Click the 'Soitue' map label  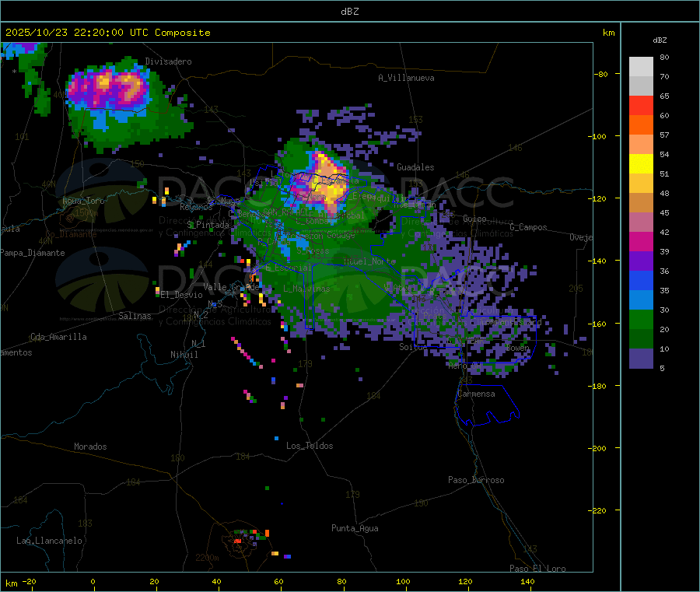click(x=413, y=346)
